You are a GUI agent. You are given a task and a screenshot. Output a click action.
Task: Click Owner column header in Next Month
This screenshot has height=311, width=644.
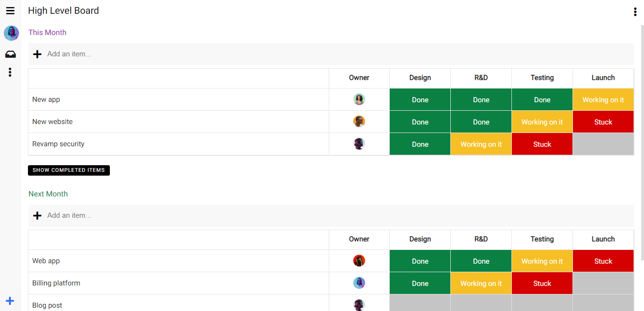pos(359,240)
